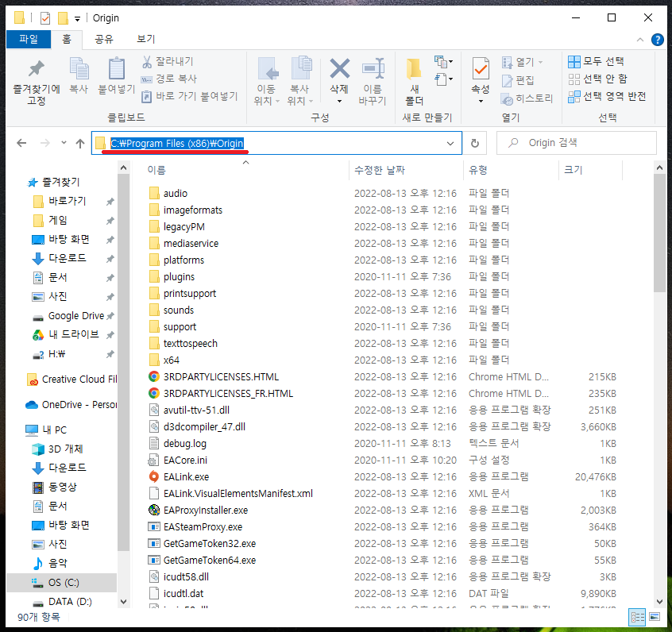Viewport: 672px width, 632px height.
Task: Select EALink.exe file
Action: 186,477
